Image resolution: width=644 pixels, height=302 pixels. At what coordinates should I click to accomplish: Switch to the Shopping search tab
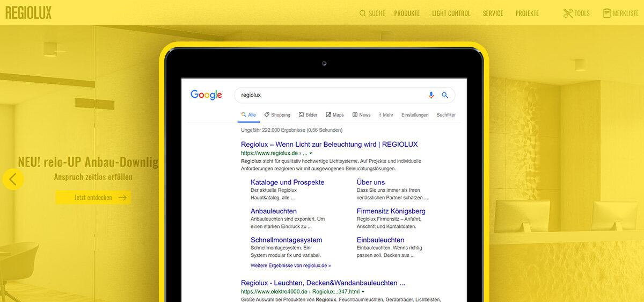(277, 115)
